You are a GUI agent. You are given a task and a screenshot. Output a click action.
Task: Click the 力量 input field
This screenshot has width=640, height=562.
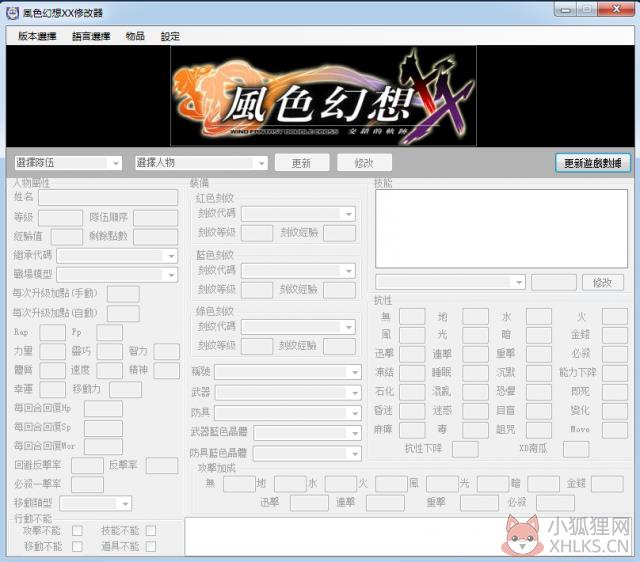pyautogui.click(x=53, y=351)
